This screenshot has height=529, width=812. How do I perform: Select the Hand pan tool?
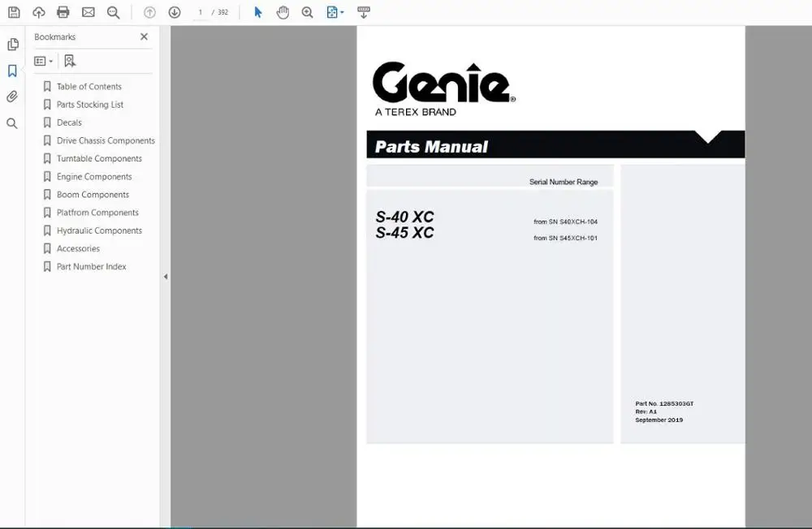click(283, 12)
